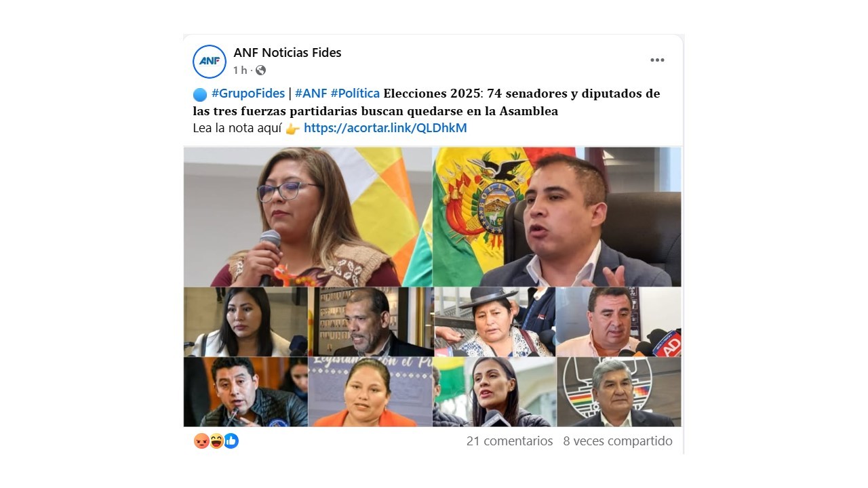
Task: Open photo of woman in orange top
Action: coord(370,392)
